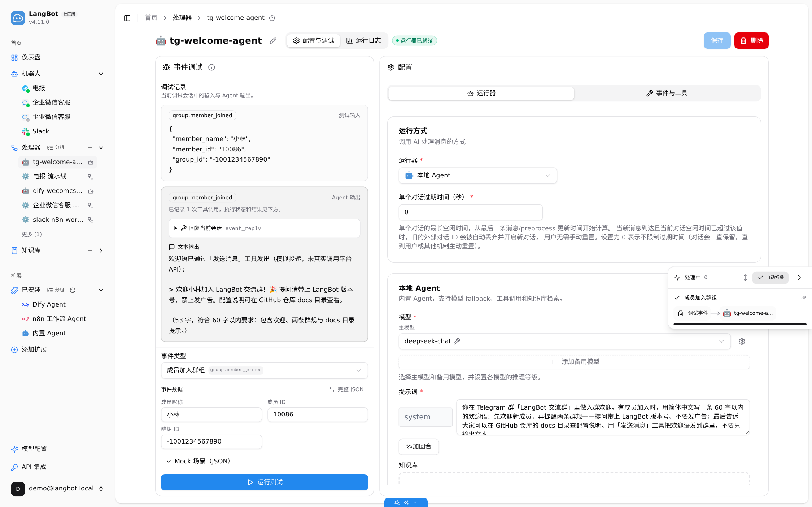Image resolution: width=812 pixels, height=507 pixels.
Task: Click the 成员昵称 input field
Action: (211, 415)
